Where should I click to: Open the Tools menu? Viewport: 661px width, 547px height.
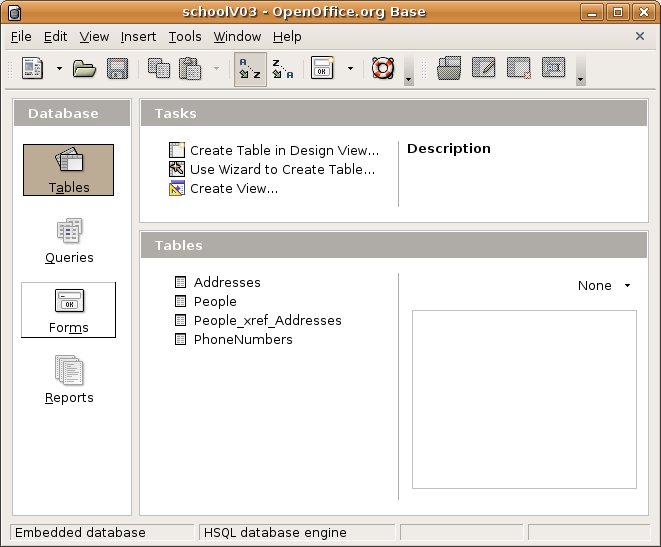tap(185, 37)
